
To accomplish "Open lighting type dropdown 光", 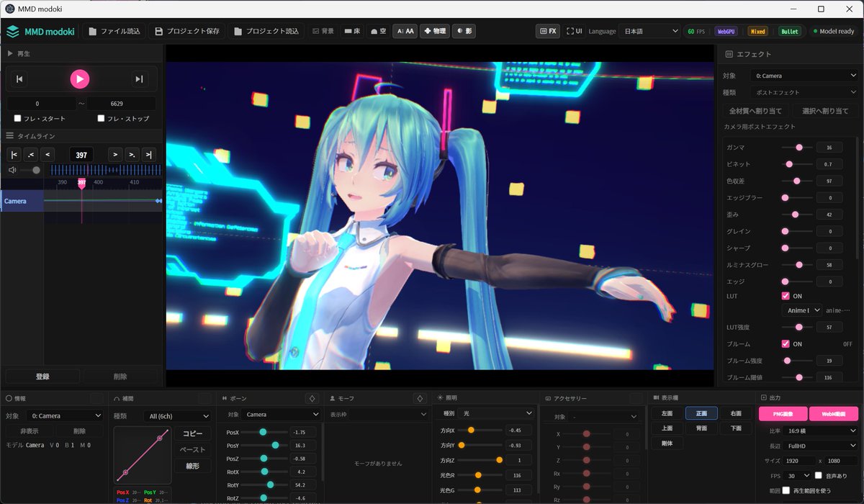I will click(495, 413).
